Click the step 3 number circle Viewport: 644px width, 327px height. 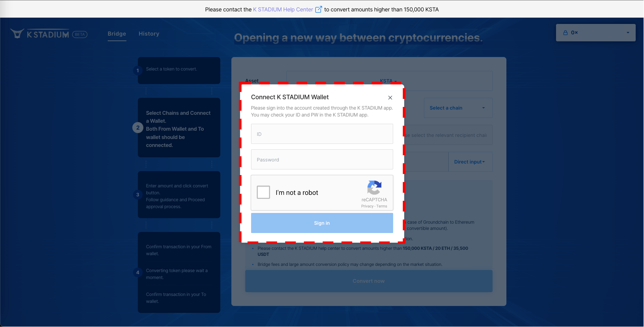click(138, 195)
